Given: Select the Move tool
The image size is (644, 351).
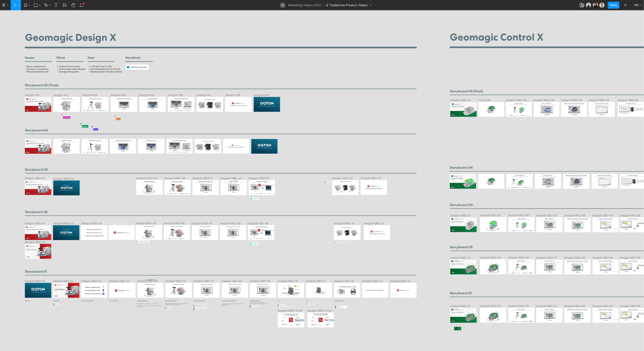Looking at the screenshot, I should [15, 5].
